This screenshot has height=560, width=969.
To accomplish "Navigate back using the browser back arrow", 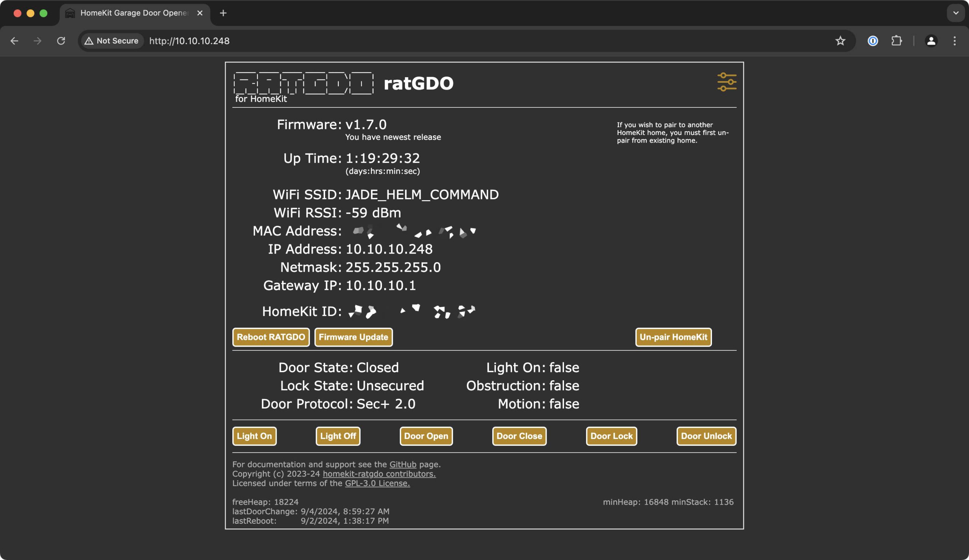I will coord(14,41).
